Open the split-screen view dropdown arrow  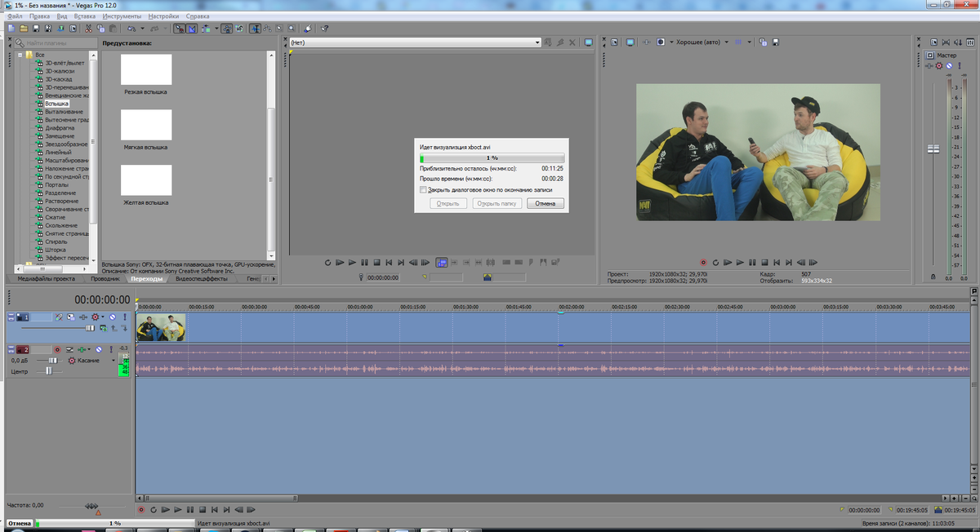pos(671,42)
